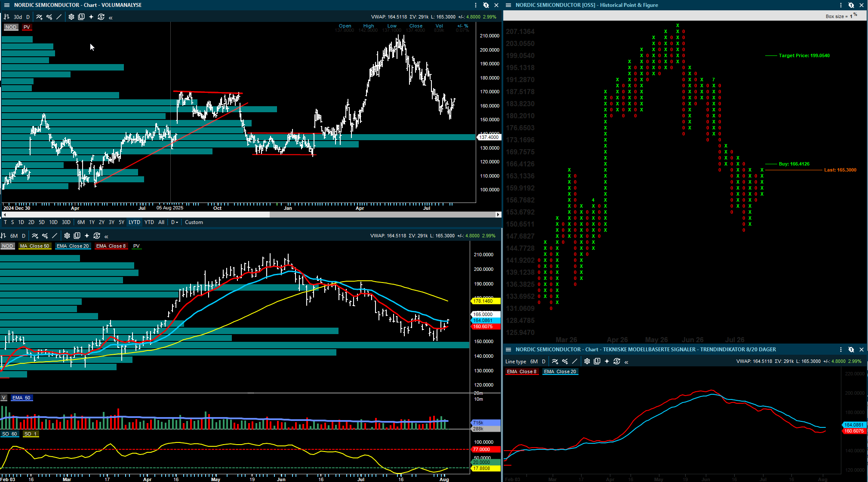This screenshot has height=482, width=868.
Task: Toggle the MA Close 50 indicator label
Action: 34,246
